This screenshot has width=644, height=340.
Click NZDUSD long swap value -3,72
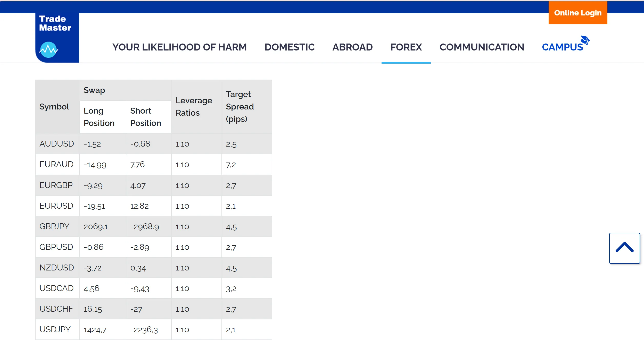click(93, 268)
